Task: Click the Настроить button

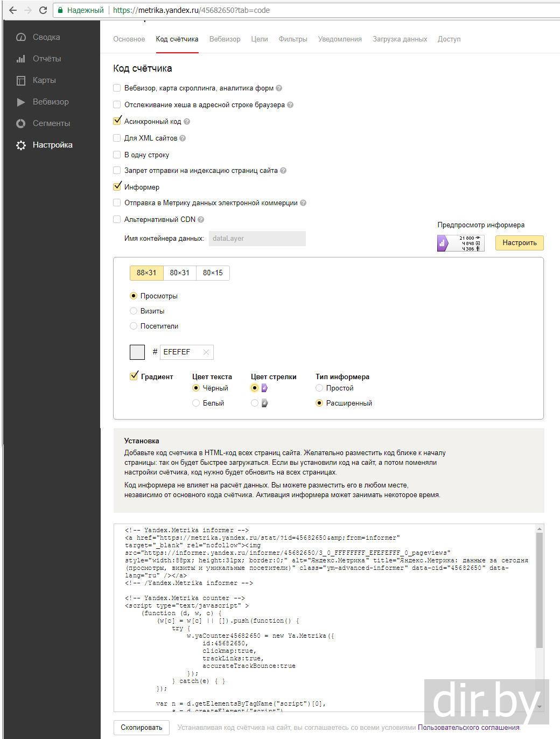Action: point(520,243)
